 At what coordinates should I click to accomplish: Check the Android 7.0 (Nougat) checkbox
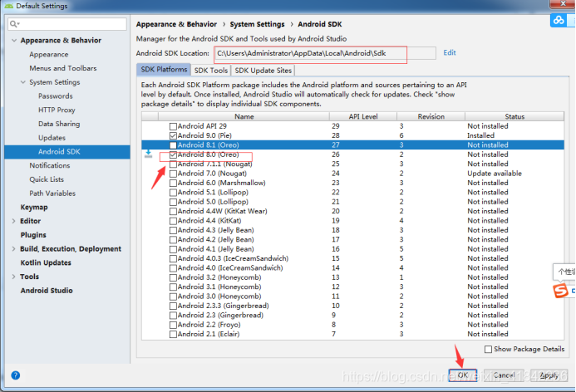tap(173, 174)
